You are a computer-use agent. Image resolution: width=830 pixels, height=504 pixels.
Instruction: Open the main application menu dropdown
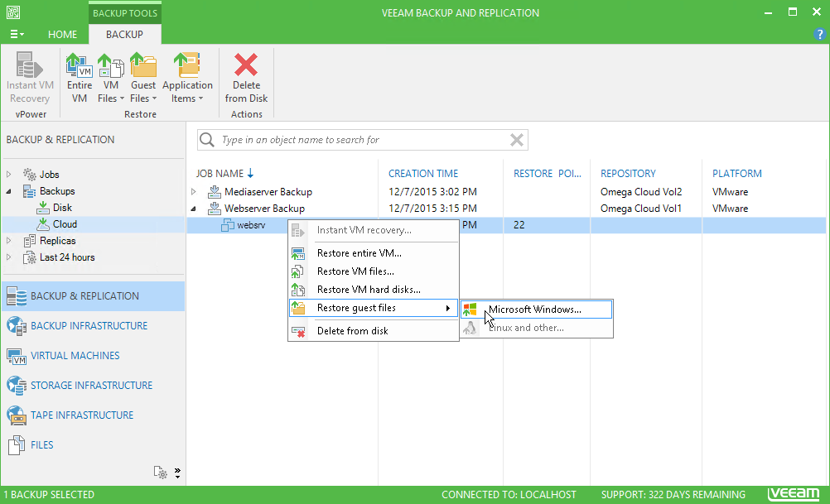[17, 35]
